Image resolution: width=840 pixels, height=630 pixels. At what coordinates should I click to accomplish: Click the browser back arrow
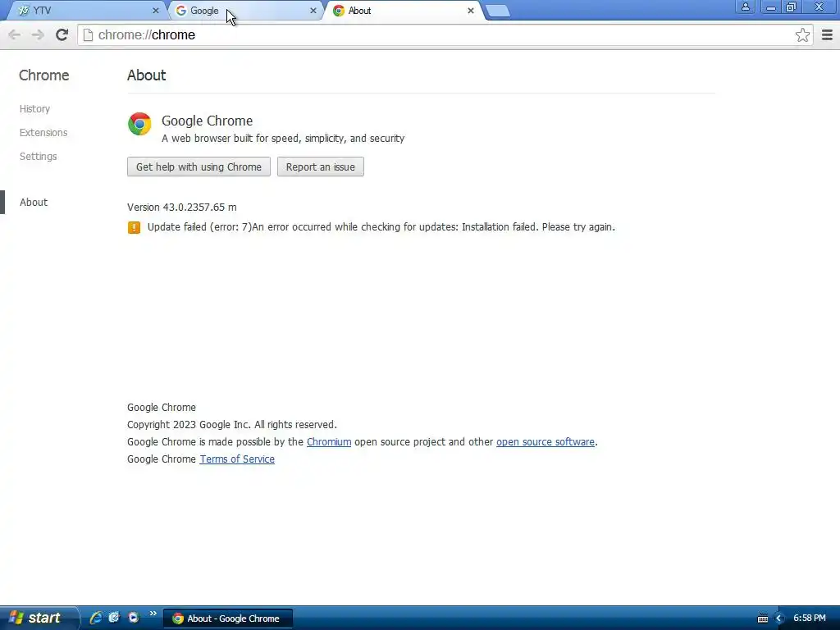tap(15, 34)
